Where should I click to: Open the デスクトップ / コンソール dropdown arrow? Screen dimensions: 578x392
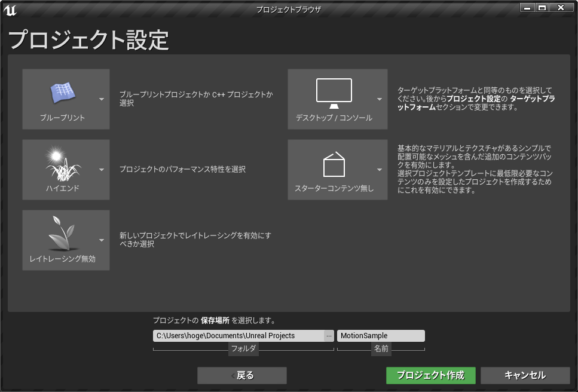click(380, 99)
